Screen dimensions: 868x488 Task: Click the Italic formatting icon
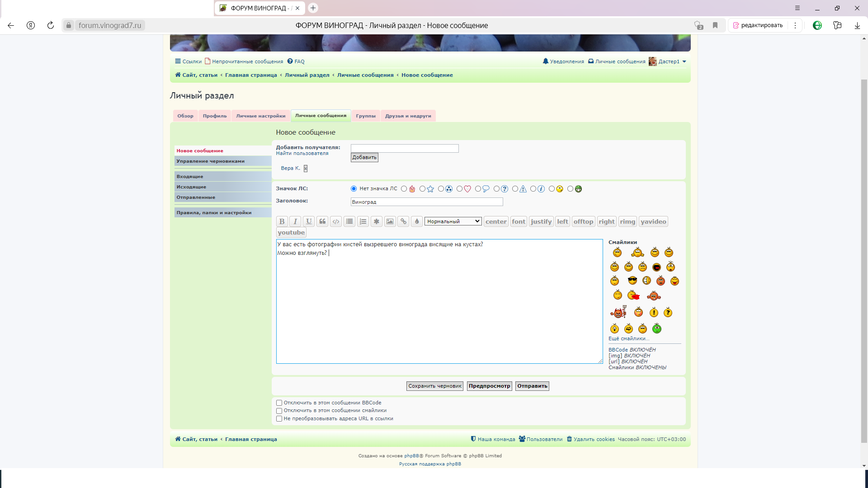pos(295,221)
